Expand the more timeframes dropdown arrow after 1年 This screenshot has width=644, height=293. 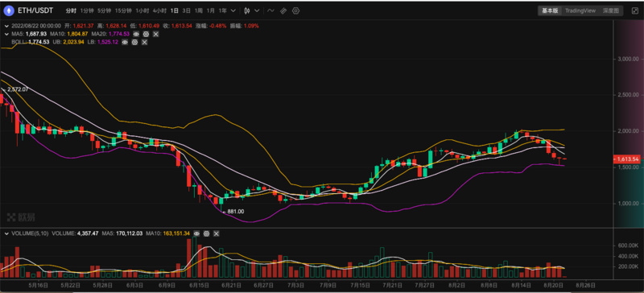click(x=233, y=10)
